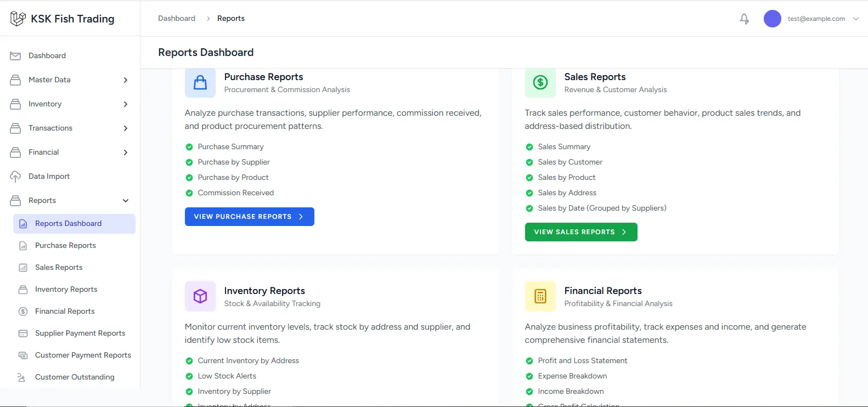Click the Commission Received check item
868x407 pixels.
tap(235, 193)
